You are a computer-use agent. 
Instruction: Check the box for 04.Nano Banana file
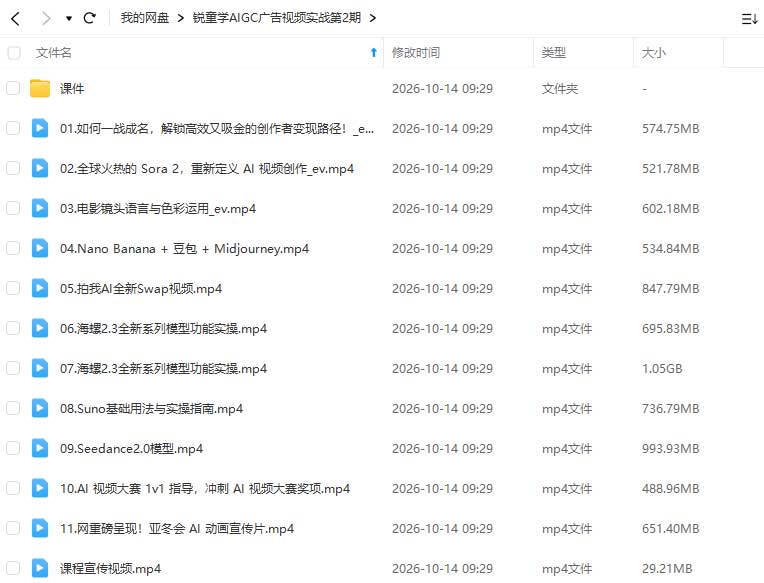tap(13, 248)
